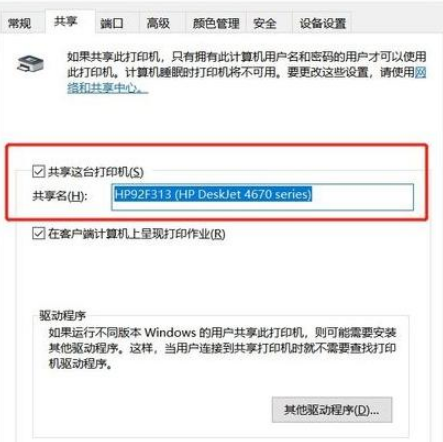443x442 pixels.
Task: Click the 在客户端计算机上呈现打印作业(R) label text
Action: pos(137,234)
